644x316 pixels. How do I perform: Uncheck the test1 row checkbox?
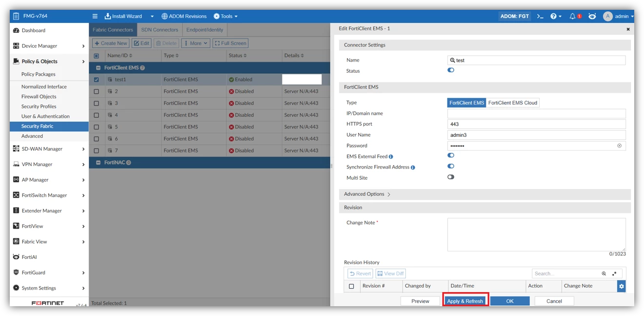pos(96,80)
